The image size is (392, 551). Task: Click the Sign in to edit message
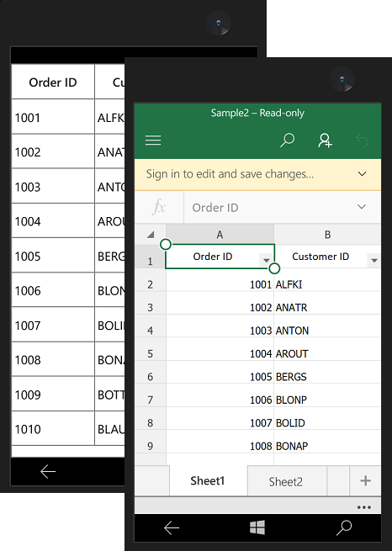230,174
